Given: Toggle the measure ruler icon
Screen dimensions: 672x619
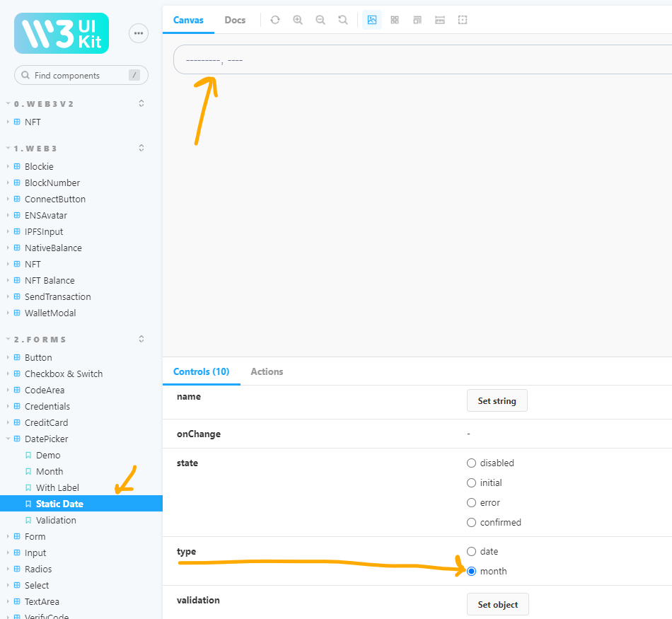Looking at the screenshot, I should pyautogui.click(x=439, y=20).
